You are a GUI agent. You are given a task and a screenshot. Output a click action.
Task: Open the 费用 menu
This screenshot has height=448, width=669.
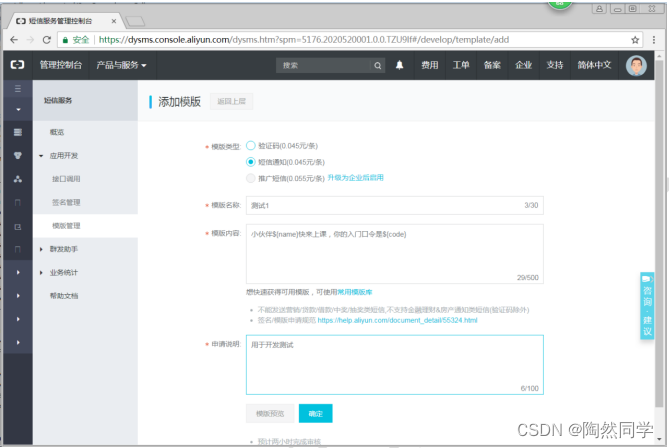pyautogui.click(x=430, y=65)
